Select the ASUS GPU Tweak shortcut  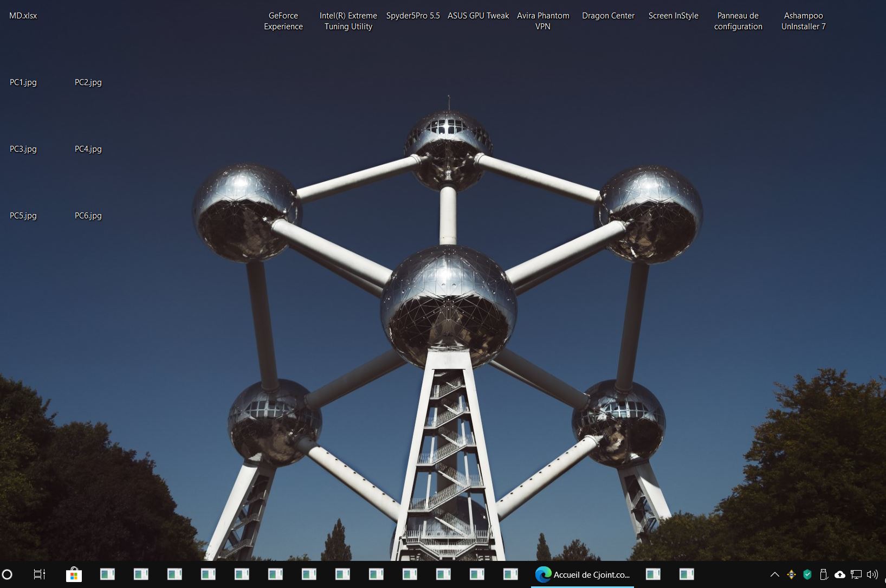[x=478, y=16]
